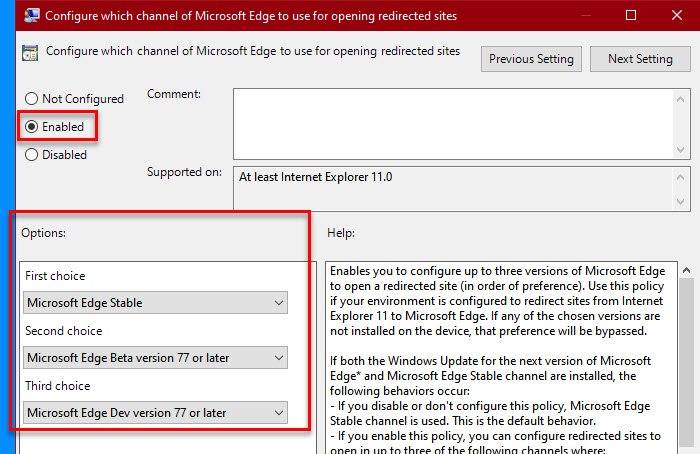Expand the Second choice dropdown
The image size is (700, 454).
pos(155,358)
